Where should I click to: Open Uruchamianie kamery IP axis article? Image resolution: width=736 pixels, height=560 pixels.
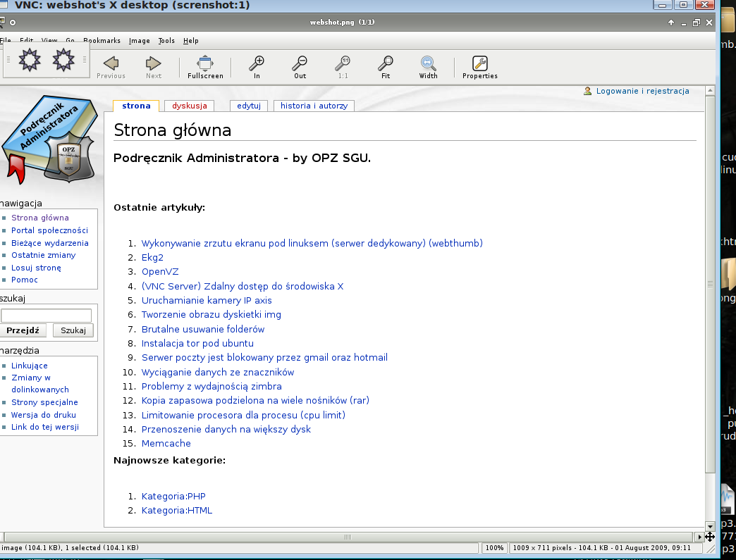pos(207,300)
